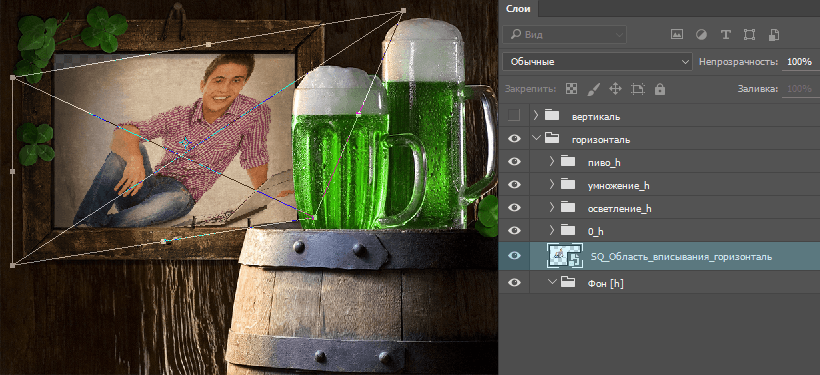Click transform handle at bottom-left corner
This screenshot has width=820, height=375.
tap(13, 265)
